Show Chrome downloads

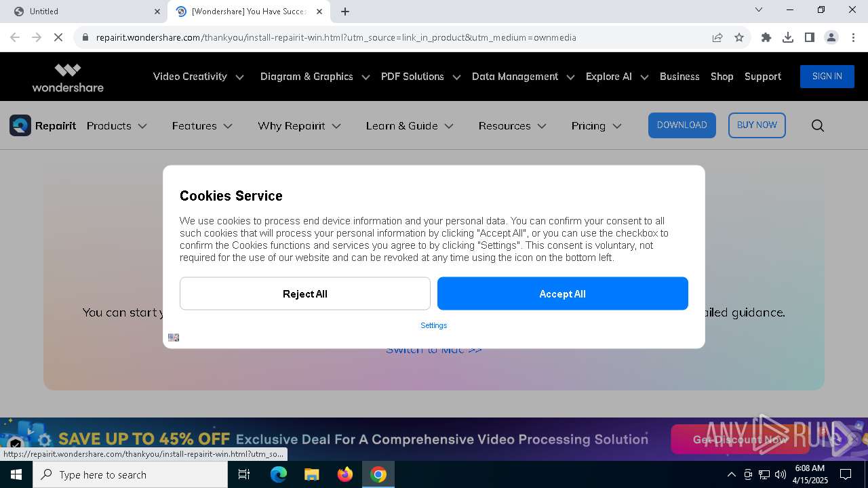pyautogui.click(x=788, y=37)
